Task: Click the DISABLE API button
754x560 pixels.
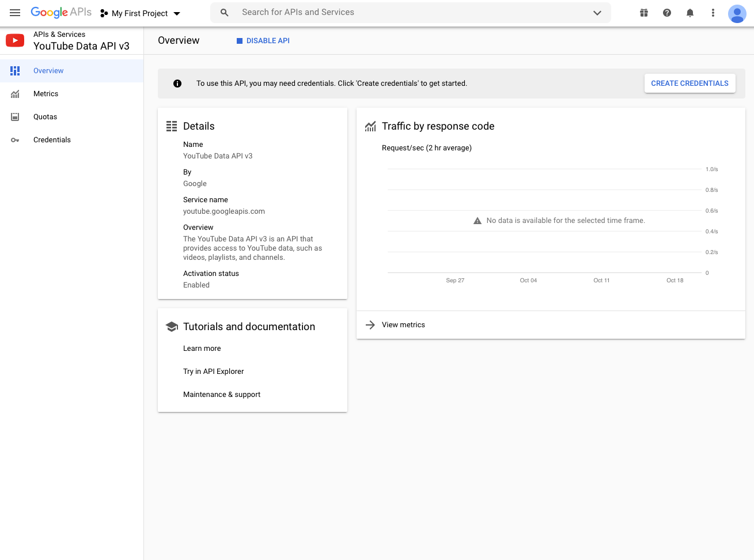Action: (x=263, y=41)
